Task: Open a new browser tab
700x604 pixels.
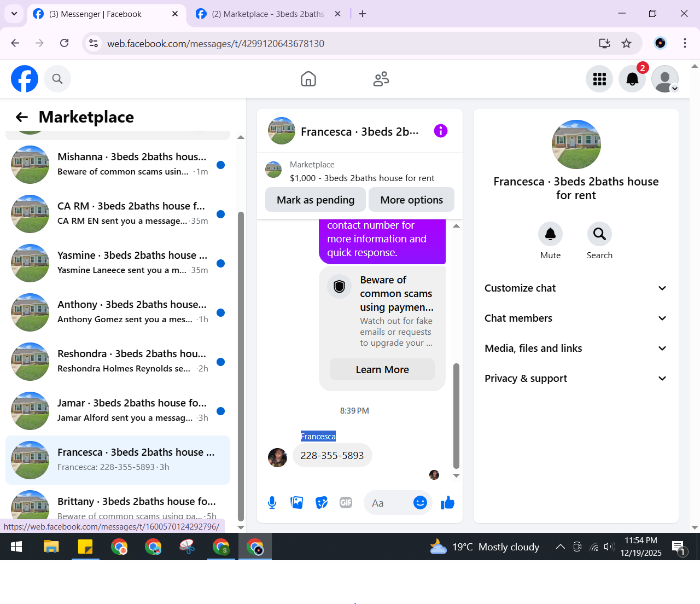Action: click(x=363, y=14)
